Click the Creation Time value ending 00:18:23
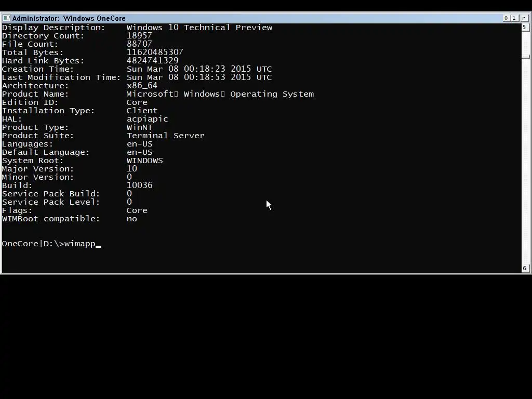This screenshot has height=399, width=532. (199, 69)
